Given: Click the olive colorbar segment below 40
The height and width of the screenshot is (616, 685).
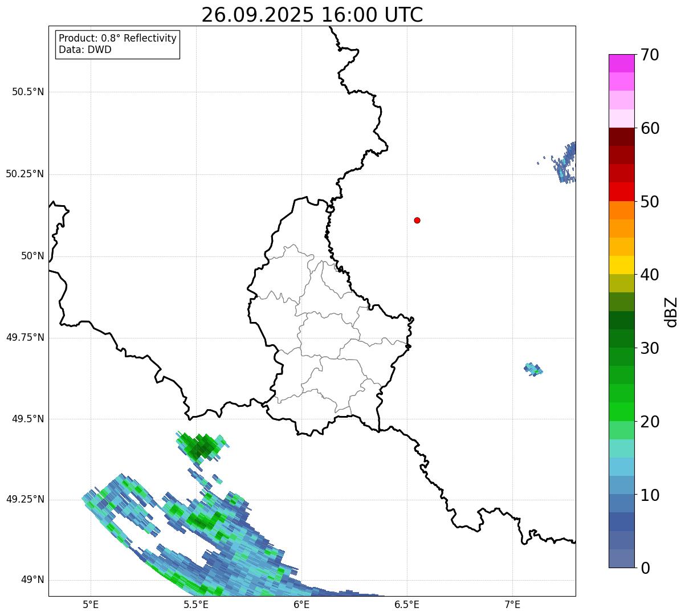Looking at the screenshot, I should 621,283.
